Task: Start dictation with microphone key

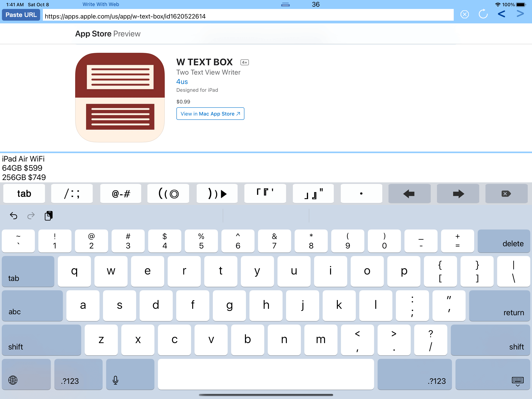Action: [130, 374]
